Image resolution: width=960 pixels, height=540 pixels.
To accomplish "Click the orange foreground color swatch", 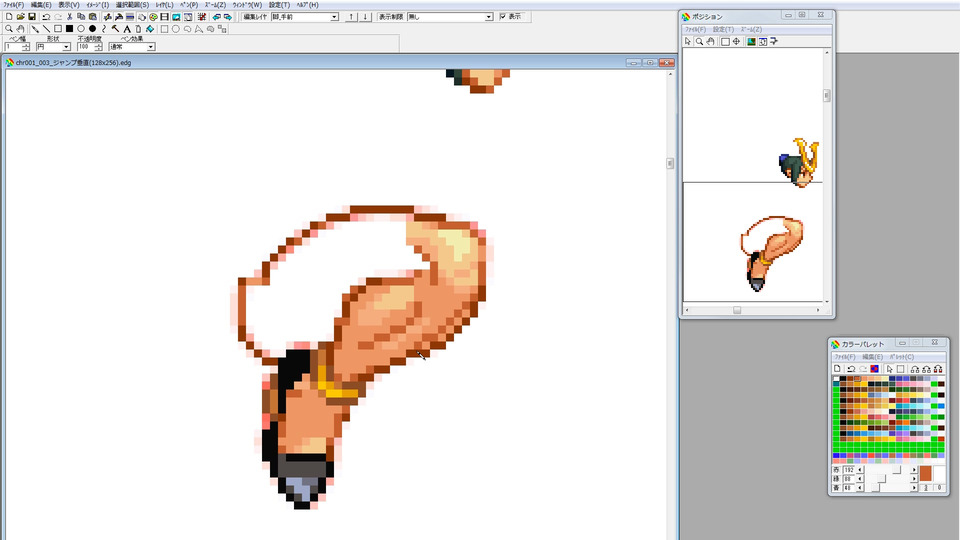I will click(926, 473).
